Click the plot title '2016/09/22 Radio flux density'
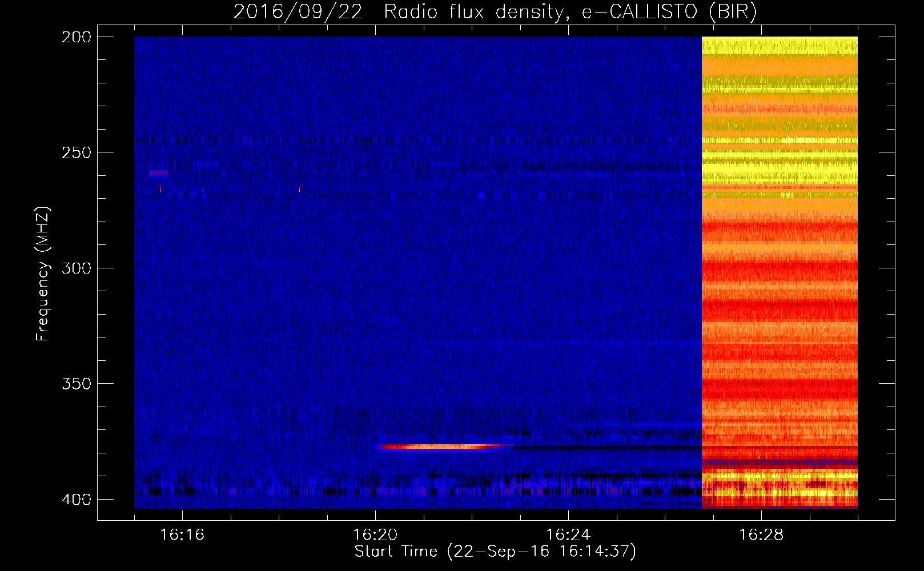This screenshot has height=571, width=924. [x=495, y=12]
